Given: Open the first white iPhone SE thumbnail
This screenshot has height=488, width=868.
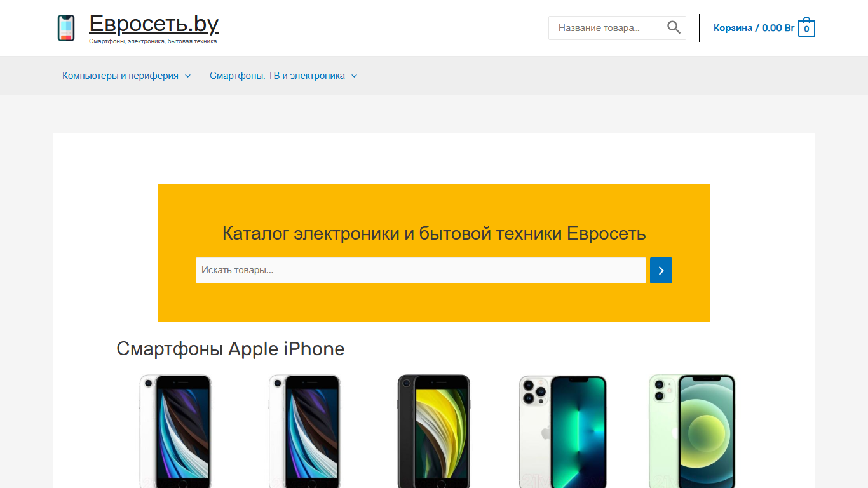Looking at the screenshot, I should 175,431.
